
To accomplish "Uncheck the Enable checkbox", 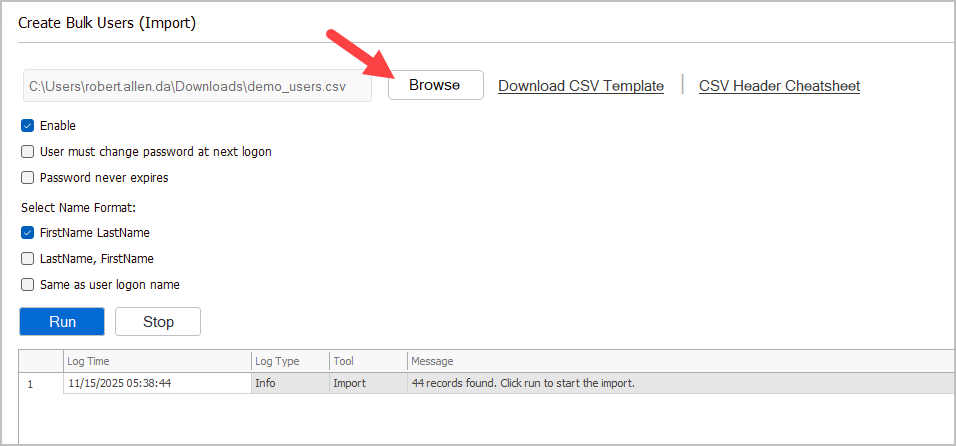I will 28,126.
